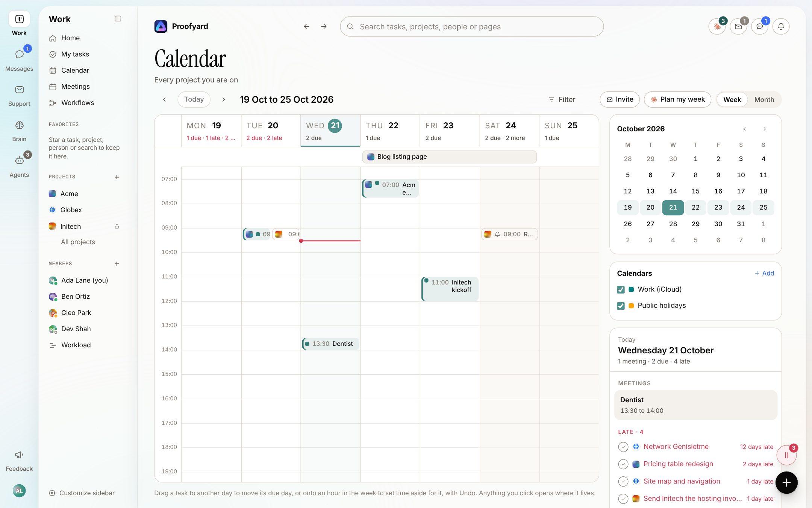Screen dimensions: 812x508
Task: Open the mail inbox icon in header
Action: [x=738, y=26]
